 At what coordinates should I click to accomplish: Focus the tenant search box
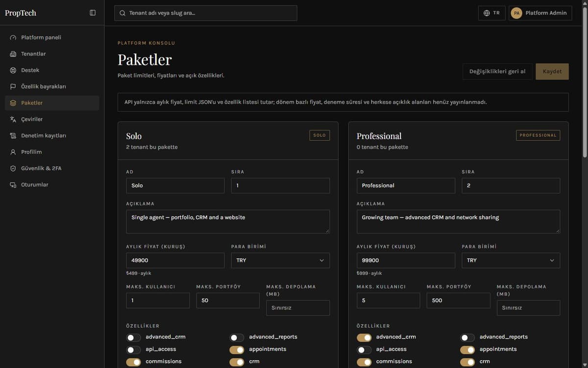coord(206,13)
